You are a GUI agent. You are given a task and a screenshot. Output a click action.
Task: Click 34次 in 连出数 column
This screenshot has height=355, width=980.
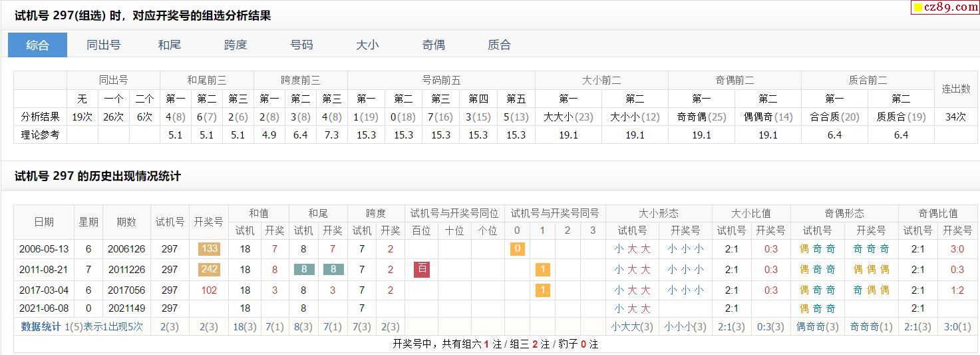[955, 117]
